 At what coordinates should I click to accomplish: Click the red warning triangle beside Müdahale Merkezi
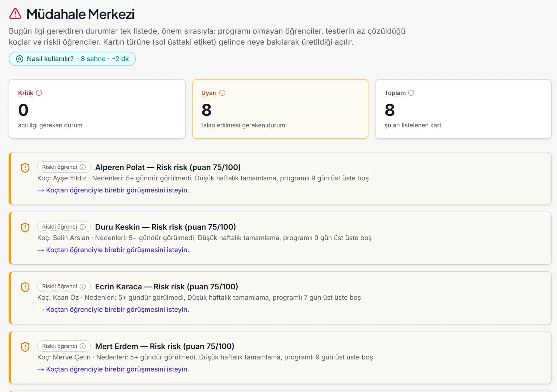tap(15, 14)
